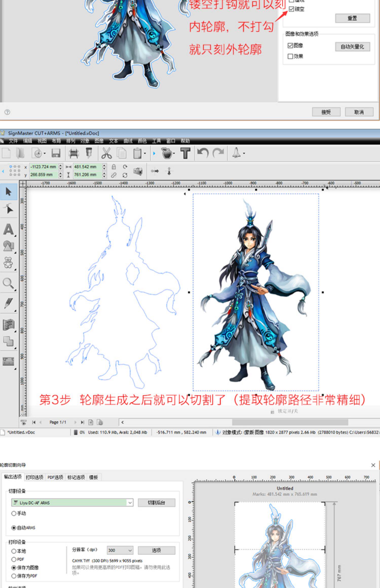Click the 选项 button beside the dpi dropdown
This screenshot has height=588, width=380.
click(x=157, y=550)
